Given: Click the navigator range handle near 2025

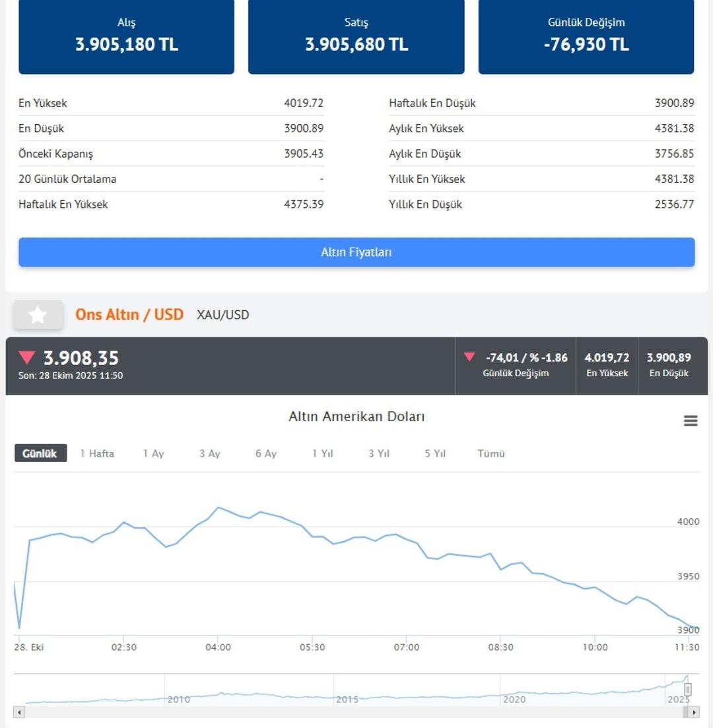Looking at the screenshot, I should (x=688, y=690).
